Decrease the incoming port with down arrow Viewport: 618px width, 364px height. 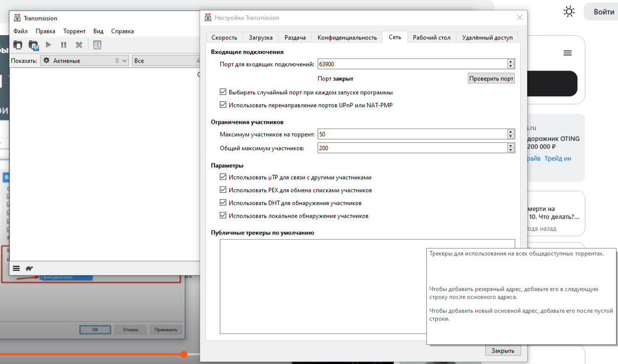tap(511, 66)
